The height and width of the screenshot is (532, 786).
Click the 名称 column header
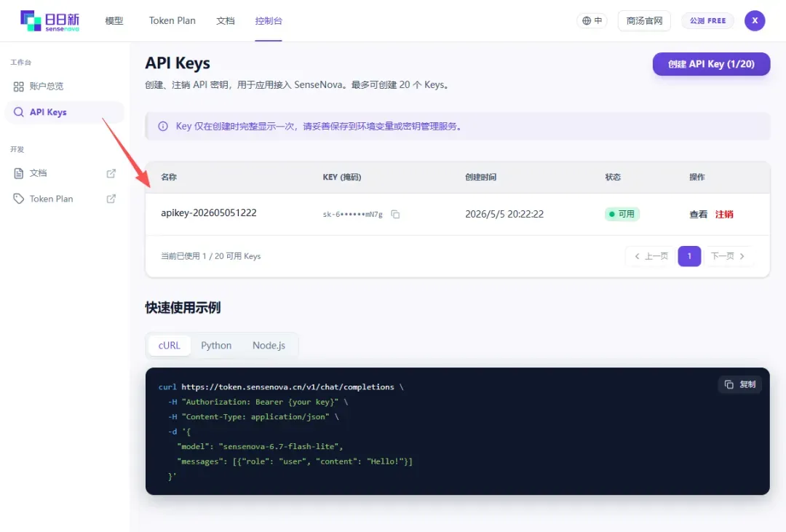[168, 177]
